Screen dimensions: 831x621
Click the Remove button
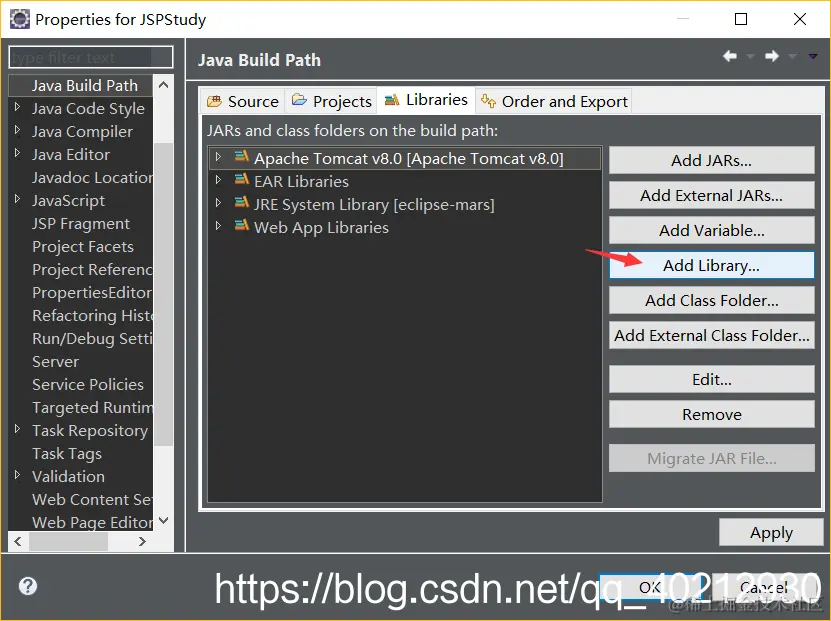pyautogui.click(x=711, y=414)
